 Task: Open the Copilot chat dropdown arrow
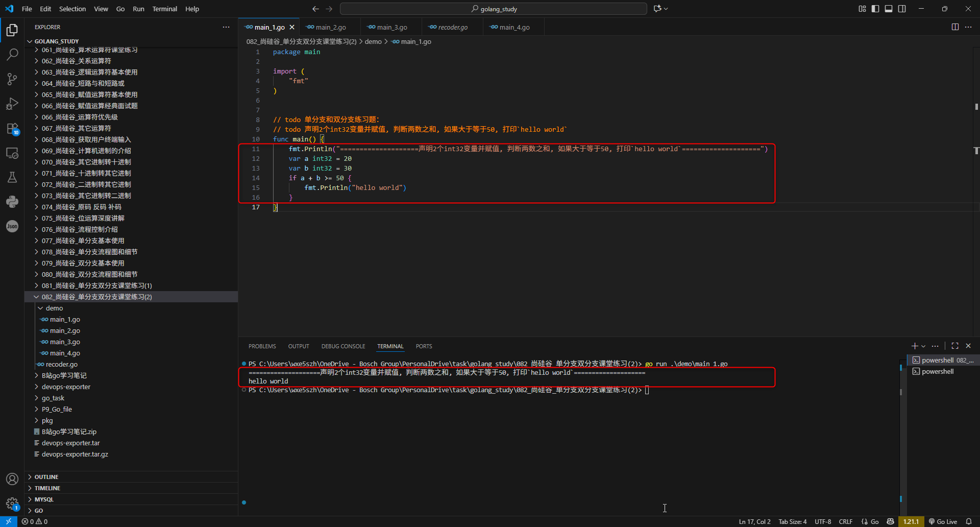(666, 9)
